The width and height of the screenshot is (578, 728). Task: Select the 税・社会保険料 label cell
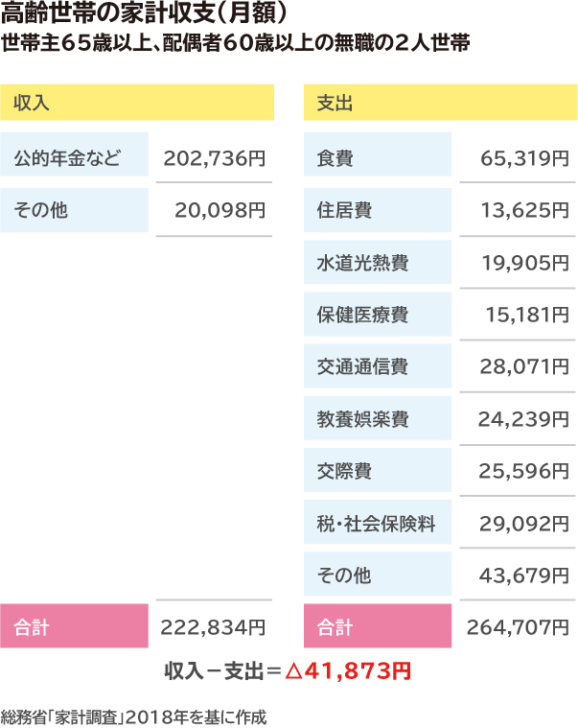[x=378, y=522]
